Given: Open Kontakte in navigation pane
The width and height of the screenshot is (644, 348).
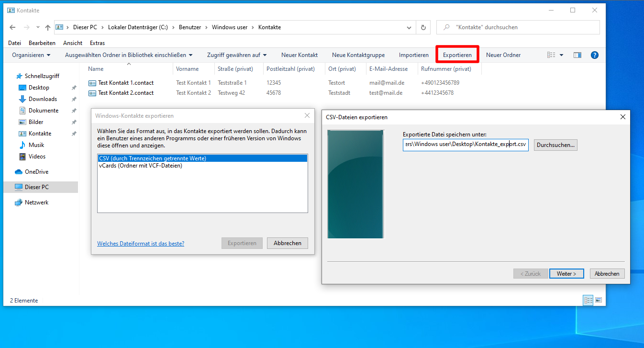Looking at the screenshot, I should click(40, 134).
